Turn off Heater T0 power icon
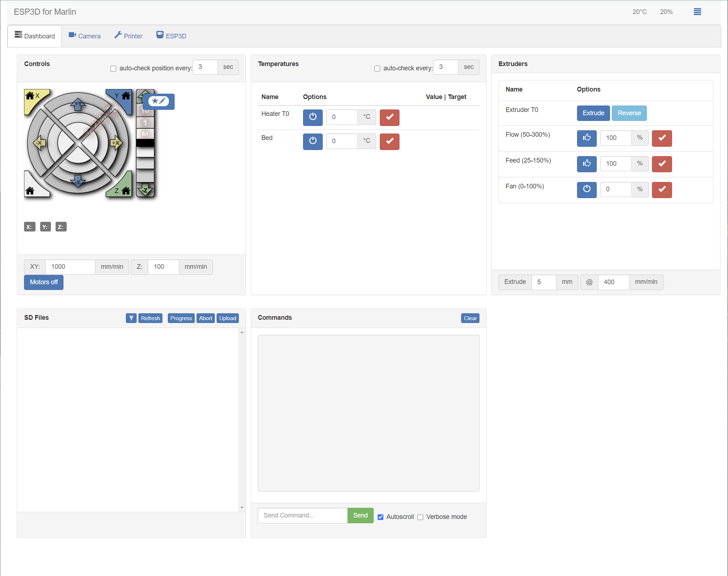728x576 pixels. pos(312,117)
